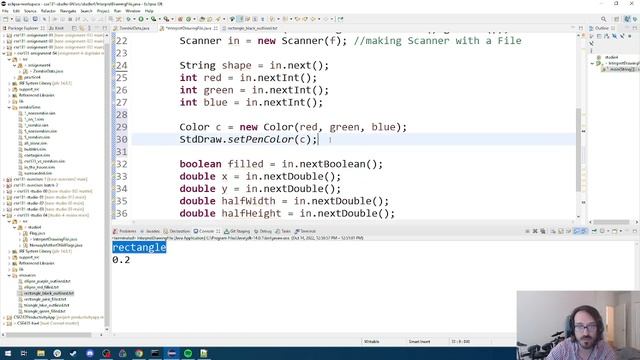The image size is (640, 360).
Task: Select ellipse_red_filled.txt in the tree
Action: [41, 287]
